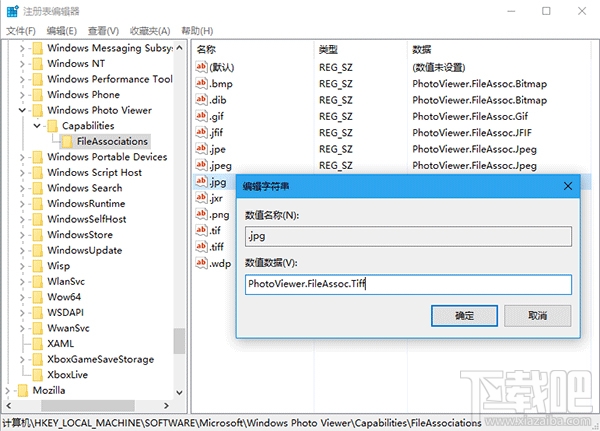Click the tree pane vertical scrollbar thumb
The image size is (600, 431).
coord(179,341)
